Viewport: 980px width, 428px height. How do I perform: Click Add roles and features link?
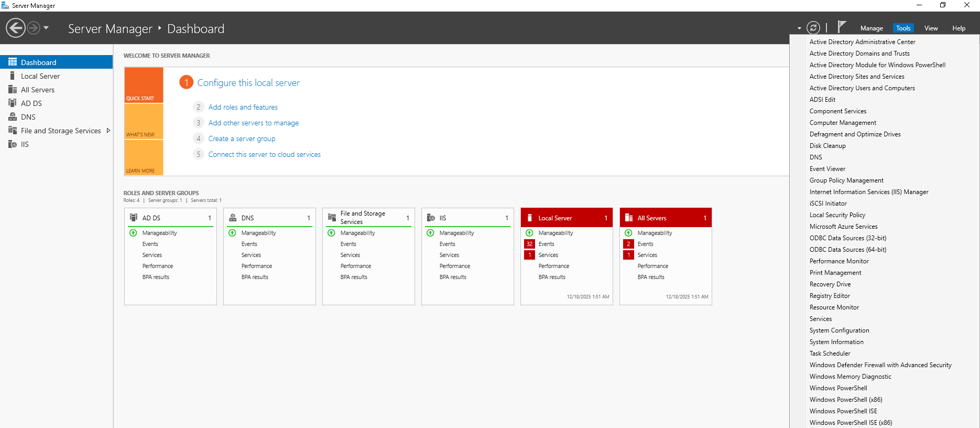243,107
